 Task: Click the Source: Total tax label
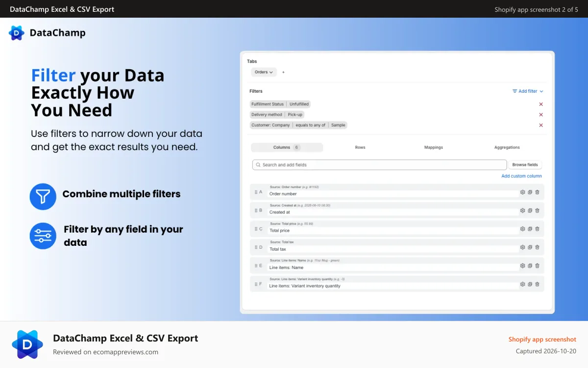click(282, 242)
